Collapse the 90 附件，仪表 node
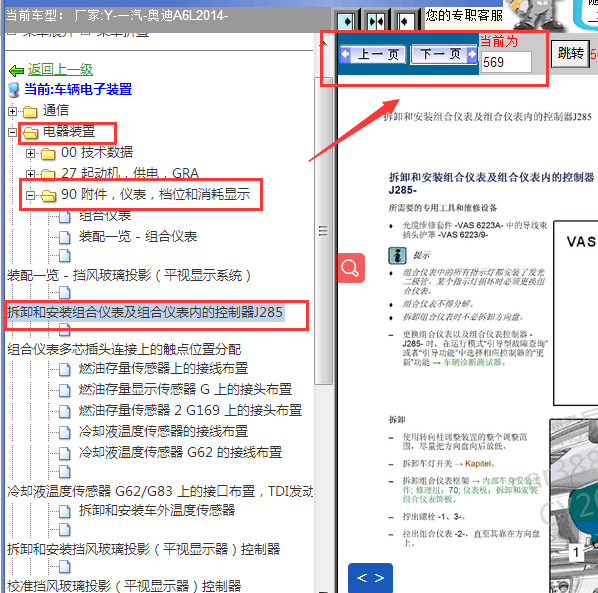 [31, 195]
